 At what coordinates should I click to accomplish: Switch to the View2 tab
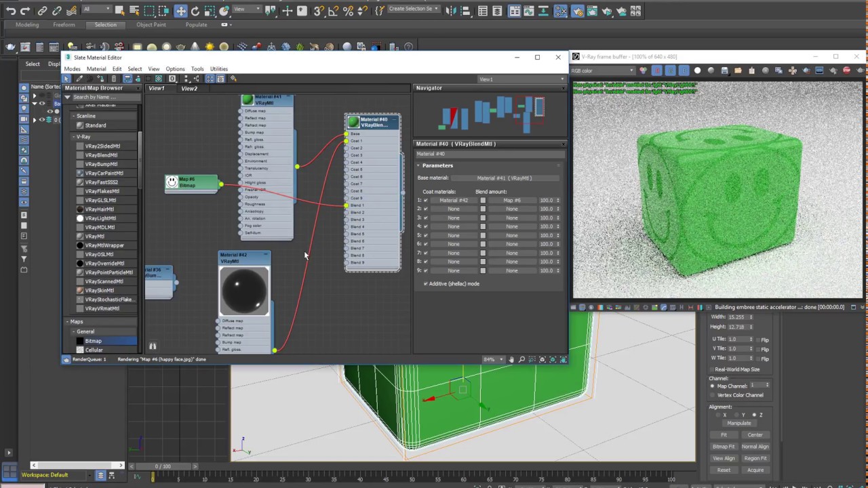click(x=189, y=88)
